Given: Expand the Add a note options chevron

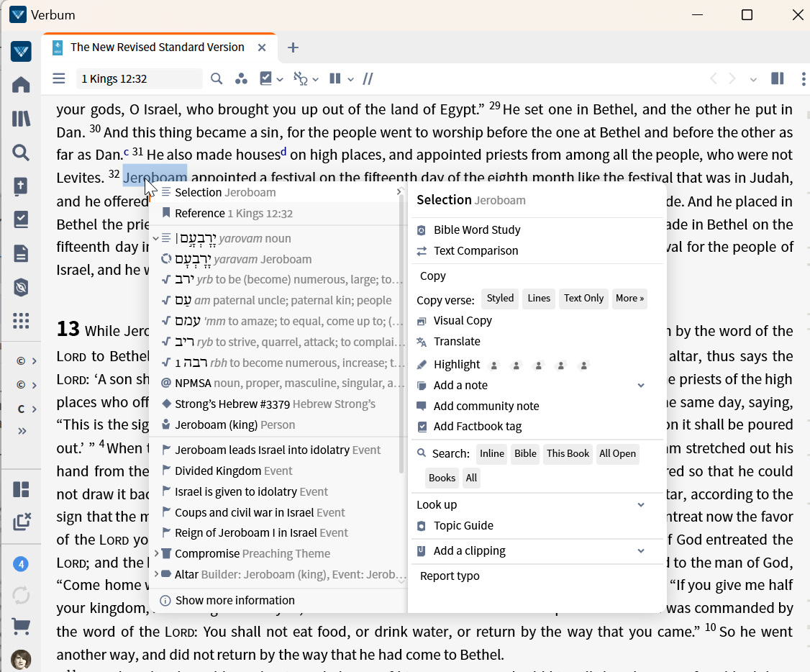Looking at the screenshot, I should coord(641,386).
